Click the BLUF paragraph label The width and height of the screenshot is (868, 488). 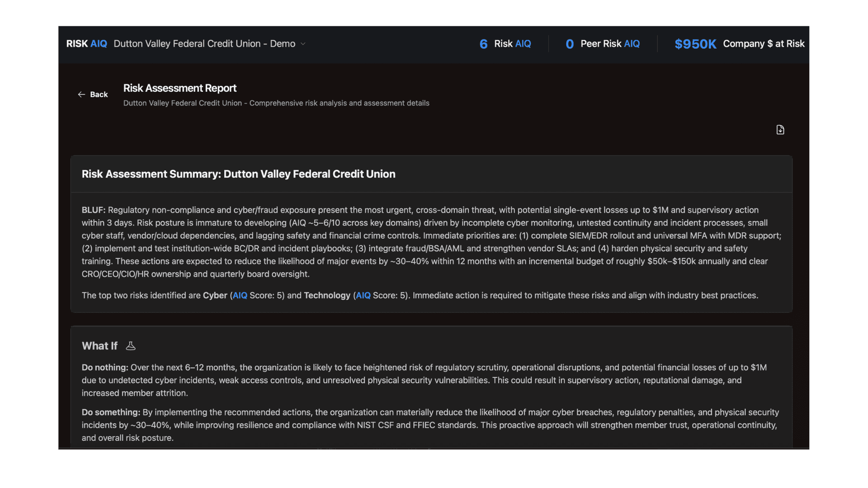tap(93, 210)
